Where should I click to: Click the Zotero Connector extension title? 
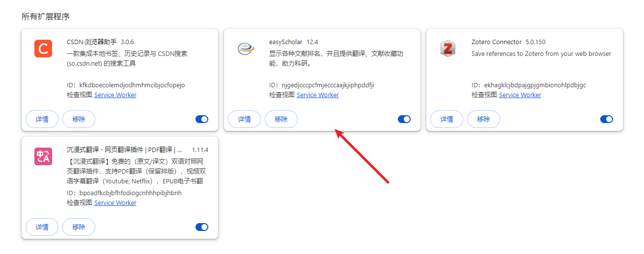click(497, 42)
